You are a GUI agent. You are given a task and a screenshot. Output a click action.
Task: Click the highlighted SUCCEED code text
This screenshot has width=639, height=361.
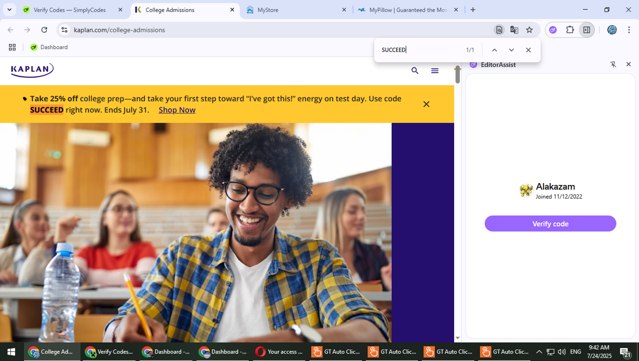[x=46, y=110]
